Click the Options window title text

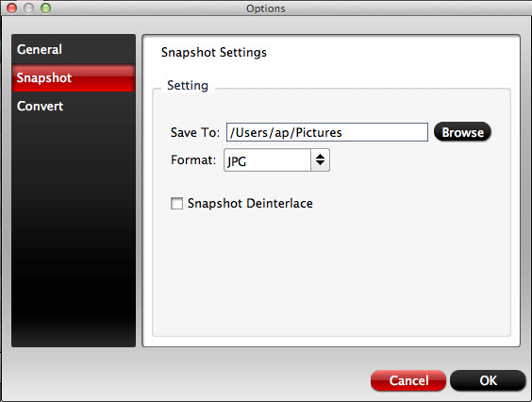point(266,8)
